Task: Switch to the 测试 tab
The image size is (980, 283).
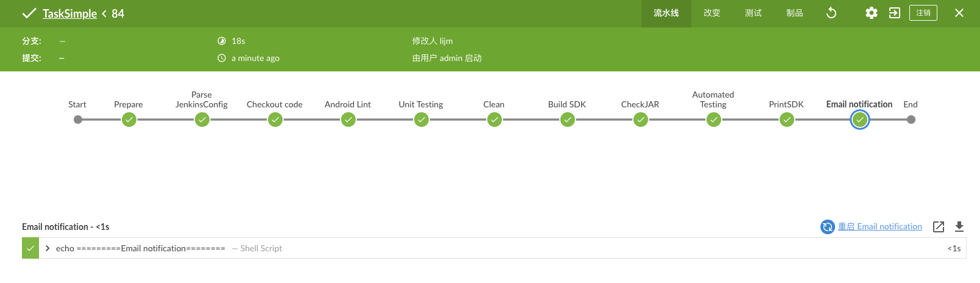Action: click(753, 13)
